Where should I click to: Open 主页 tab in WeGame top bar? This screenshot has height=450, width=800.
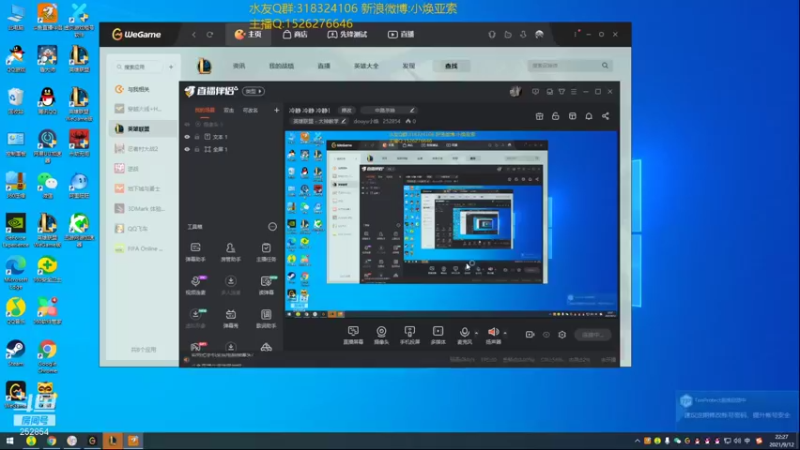pos(248,34)
